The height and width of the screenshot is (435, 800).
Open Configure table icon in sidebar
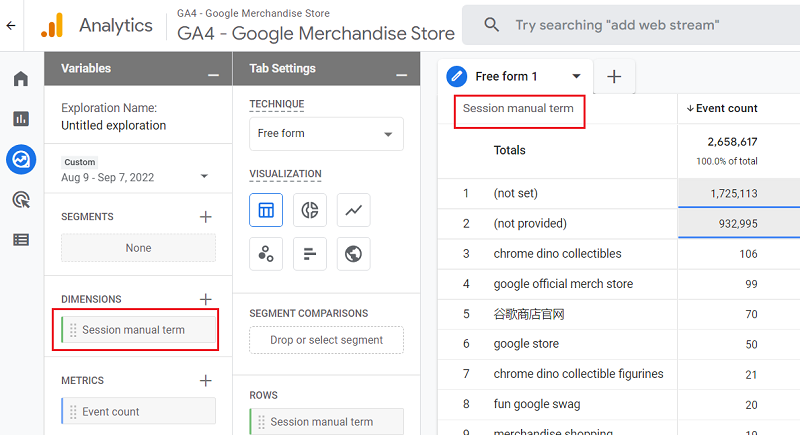(20, 240)
